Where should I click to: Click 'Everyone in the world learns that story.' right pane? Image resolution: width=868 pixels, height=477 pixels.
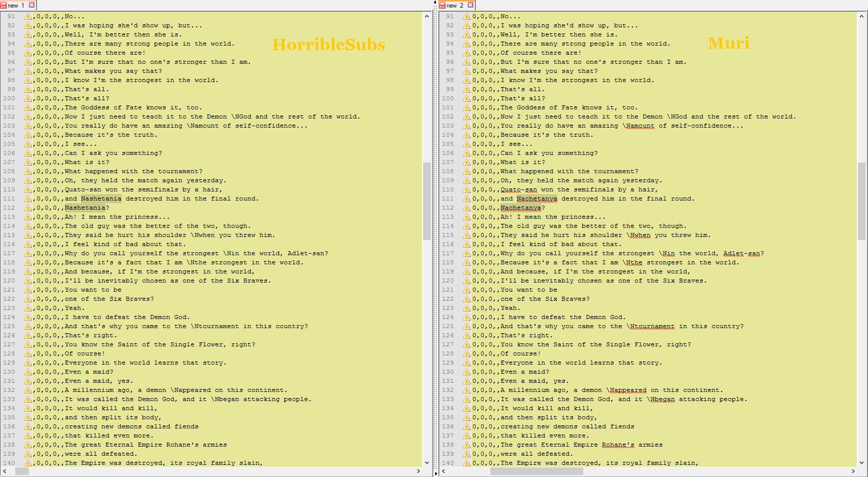point(581,363)
